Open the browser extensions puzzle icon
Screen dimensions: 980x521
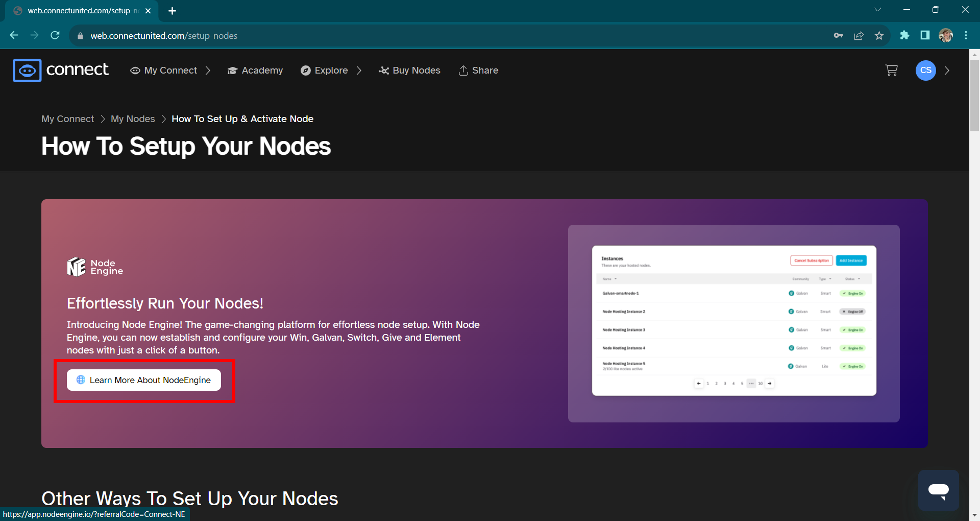(904, 35)
